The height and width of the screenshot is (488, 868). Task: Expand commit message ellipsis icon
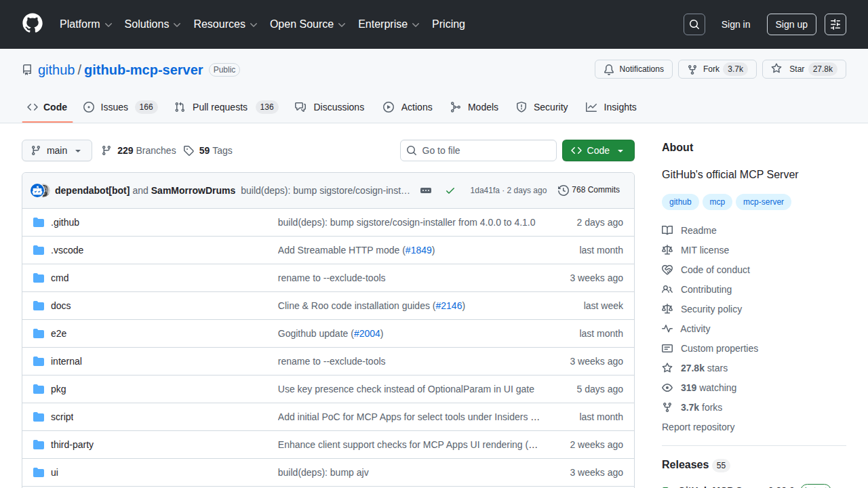[x=426, y=190]
